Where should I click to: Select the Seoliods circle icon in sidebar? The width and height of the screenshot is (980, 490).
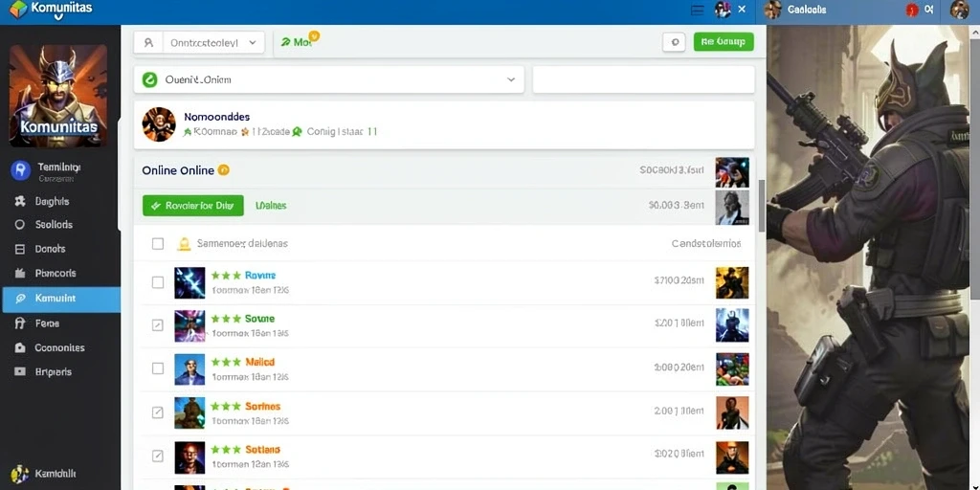pyautogui.click(x=19, y=224)
